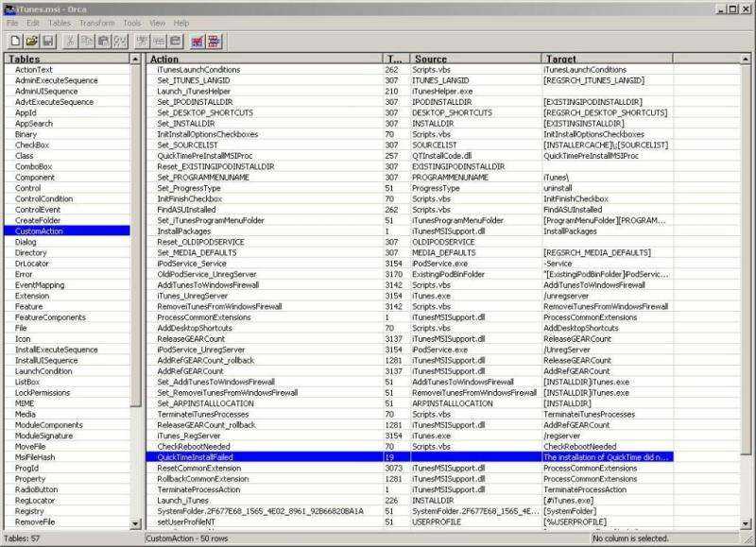756x547 pixels.
Task: Click the rightmost toolbar icon with red-blue grid
Action: (215, 42)
